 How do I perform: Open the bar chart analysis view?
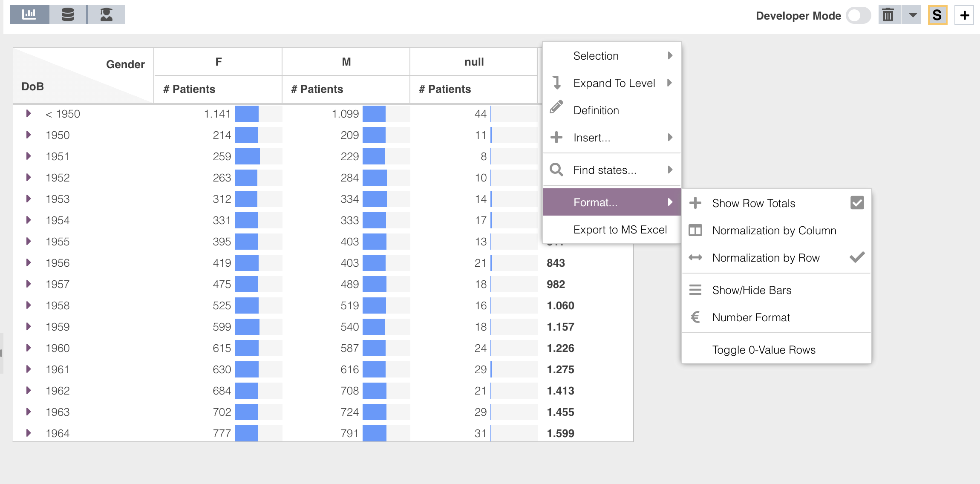click(29, 14)
